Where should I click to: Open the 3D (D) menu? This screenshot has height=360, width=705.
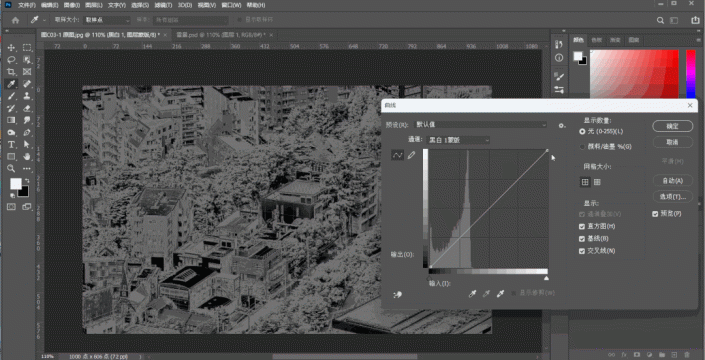coord(185,5)
